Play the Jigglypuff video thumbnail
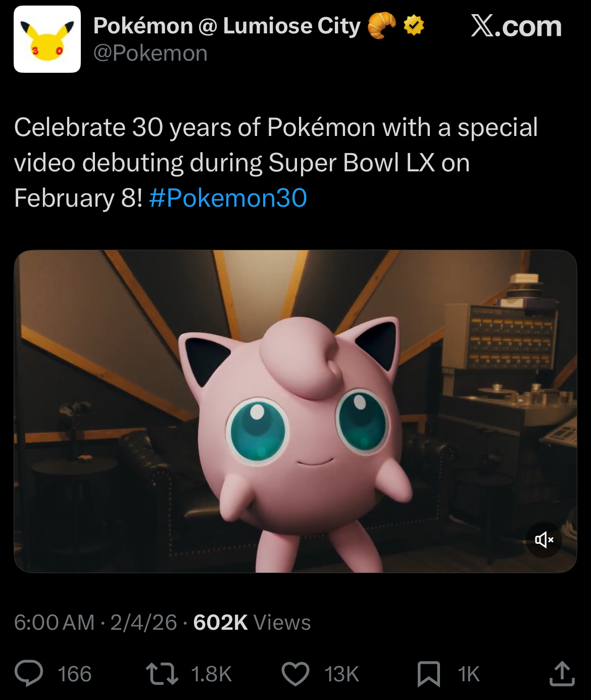Image resolution: width=591 pixels, height=700 pixels. click(295, 411)
